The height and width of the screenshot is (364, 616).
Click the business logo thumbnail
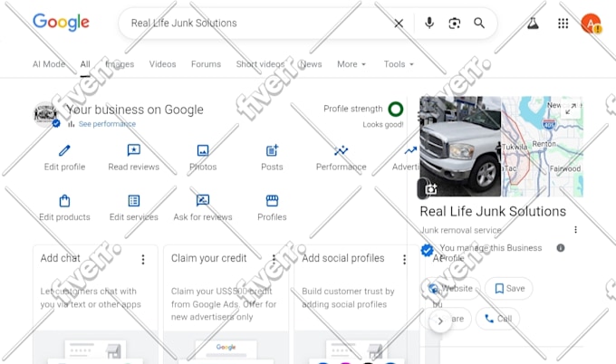tap(45, 115)
